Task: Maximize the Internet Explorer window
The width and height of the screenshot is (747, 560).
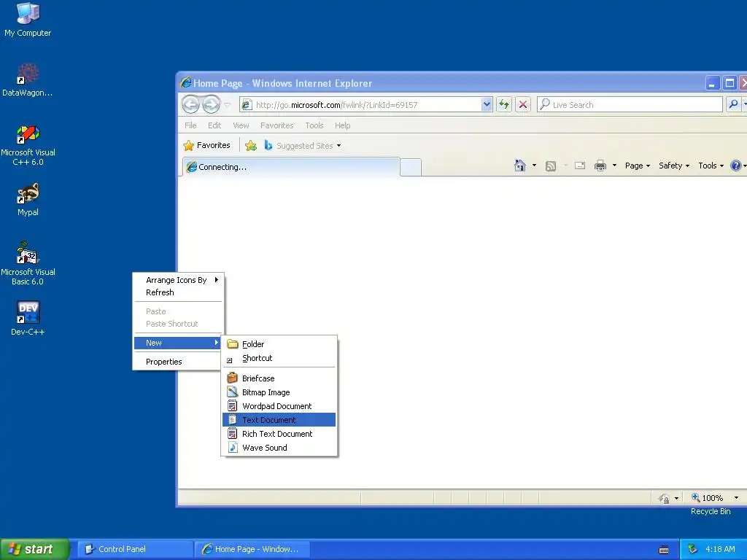Action: 729,83
